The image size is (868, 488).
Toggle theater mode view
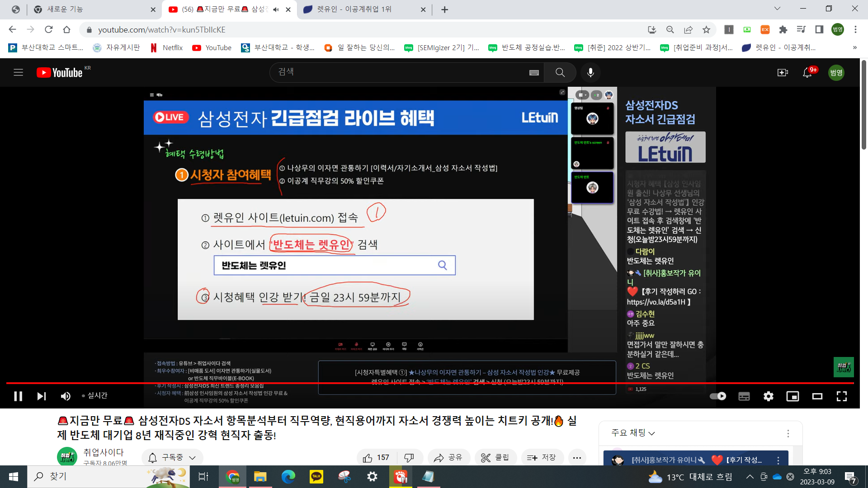point(817,396)
